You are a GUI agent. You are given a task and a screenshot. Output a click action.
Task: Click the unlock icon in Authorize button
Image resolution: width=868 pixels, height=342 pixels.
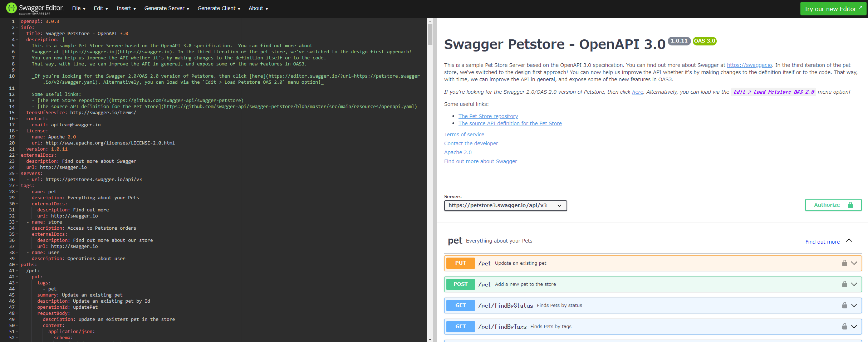coord(850,205)
